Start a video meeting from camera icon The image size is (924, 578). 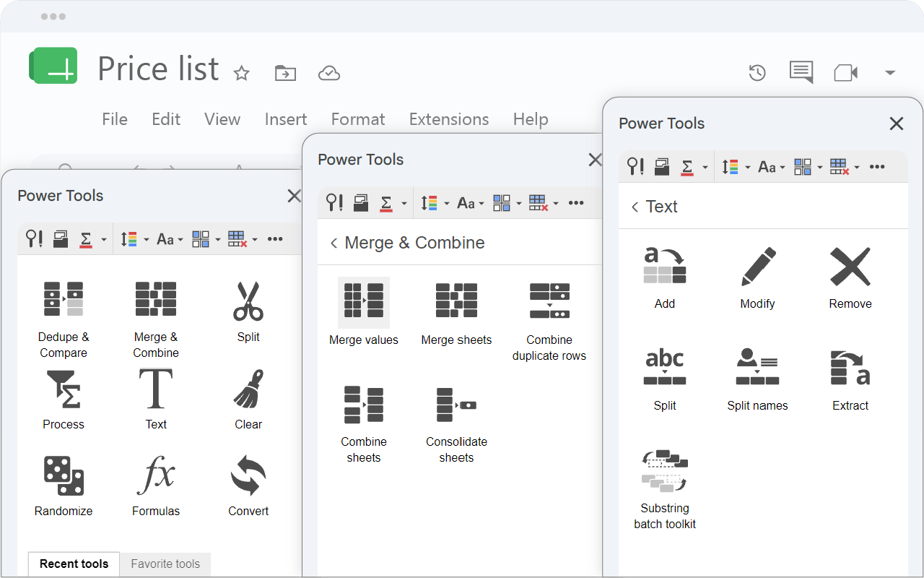click(x=845, y=72)
